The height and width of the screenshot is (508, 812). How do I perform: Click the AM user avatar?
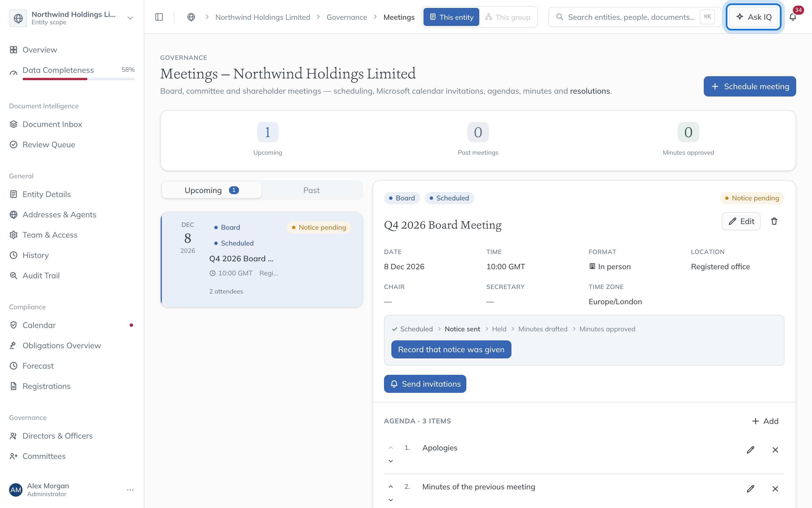click(x=16, y=490)
